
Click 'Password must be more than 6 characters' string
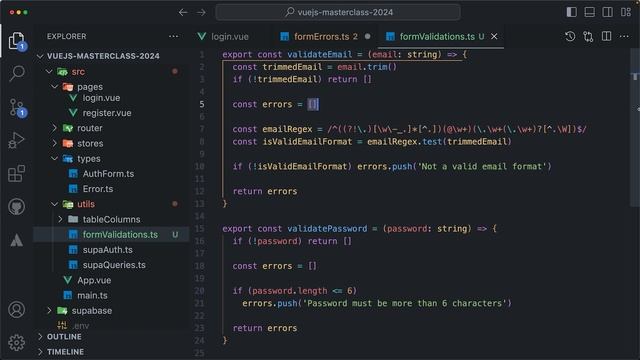click(407, 303)
